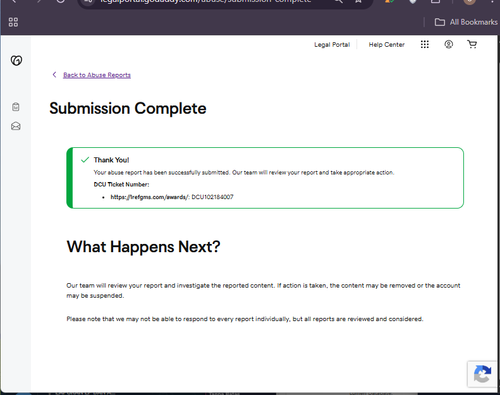The height and width of the screenshot is (395, 500).
Task: Click the GoDaddy logo in the sidebar
Action: tap(16, 60)
